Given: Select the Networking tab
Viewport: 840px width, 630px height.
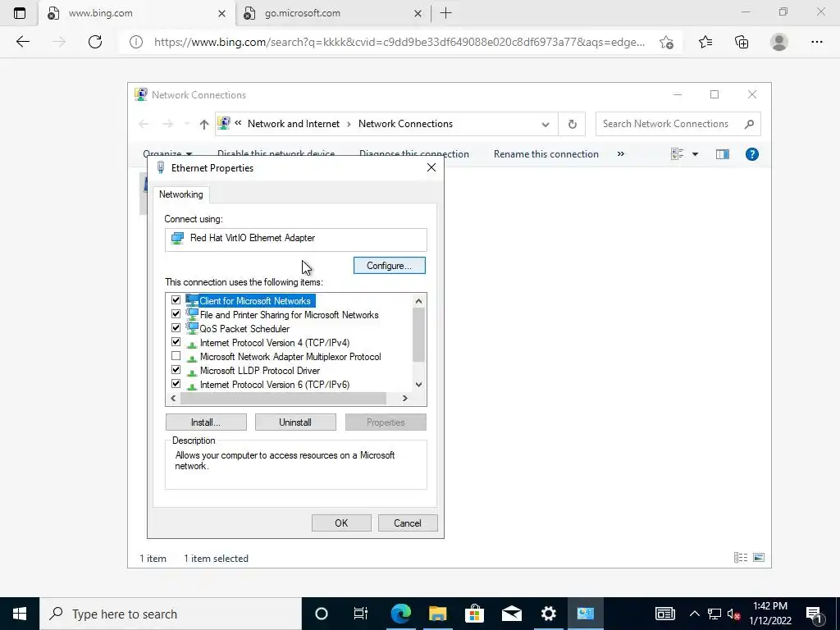Looking at the screenshot, I should 181,194.
